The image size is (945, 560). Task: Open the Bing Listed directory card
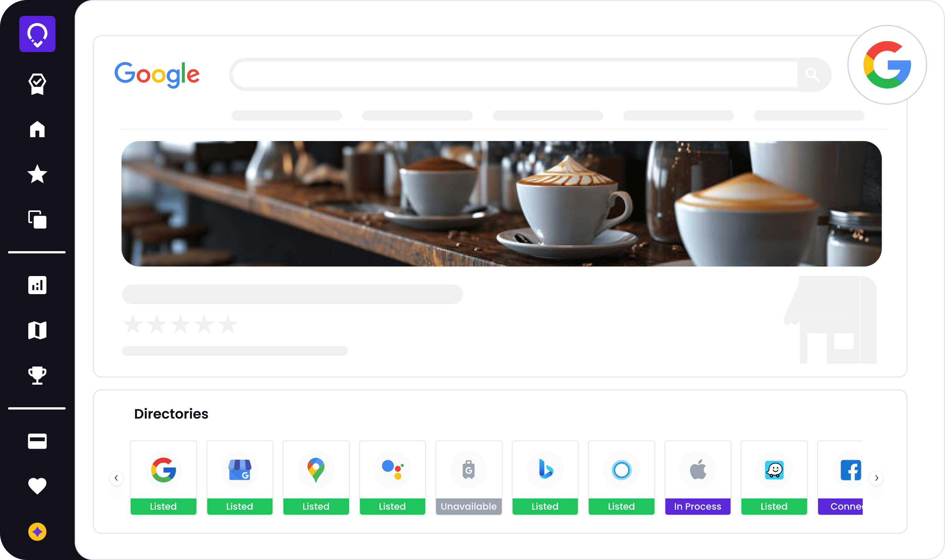545,477
